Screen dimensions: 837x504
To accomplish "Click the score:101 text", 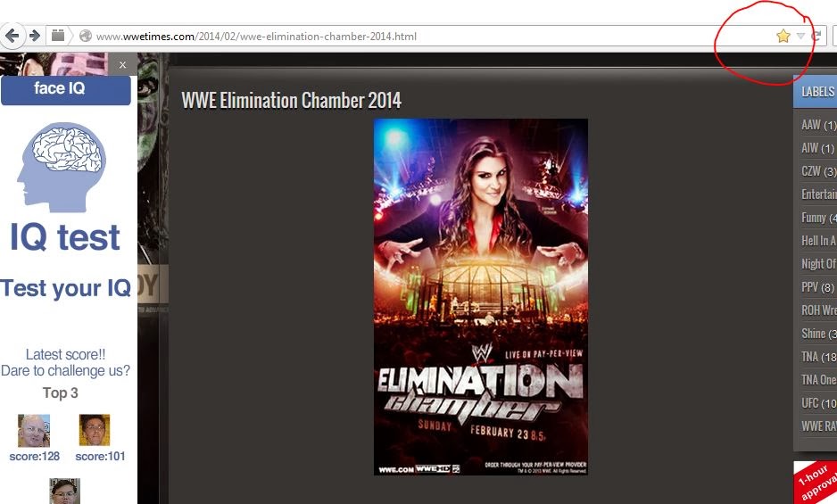I will click(x=100, y=457).
